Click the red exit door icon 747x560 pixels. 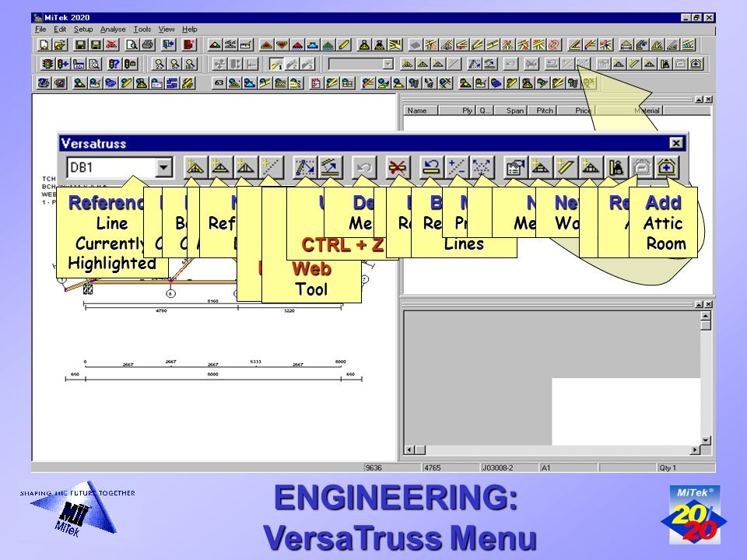189,45
